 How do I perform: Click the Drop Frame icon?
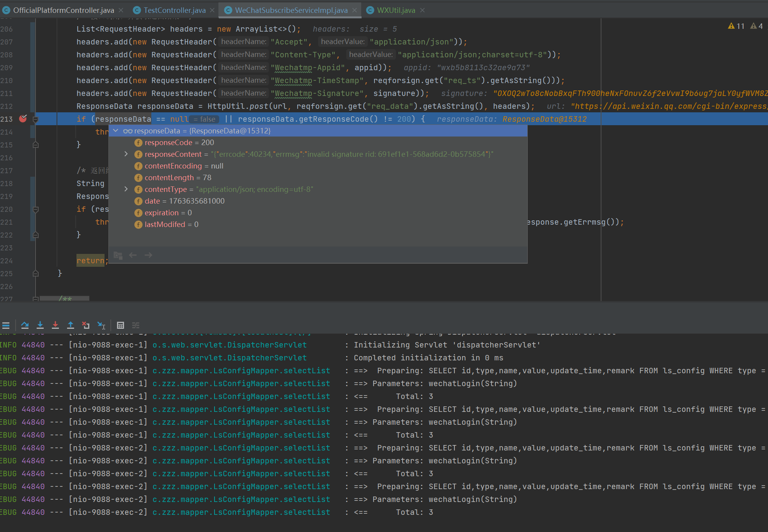[86, 325]
